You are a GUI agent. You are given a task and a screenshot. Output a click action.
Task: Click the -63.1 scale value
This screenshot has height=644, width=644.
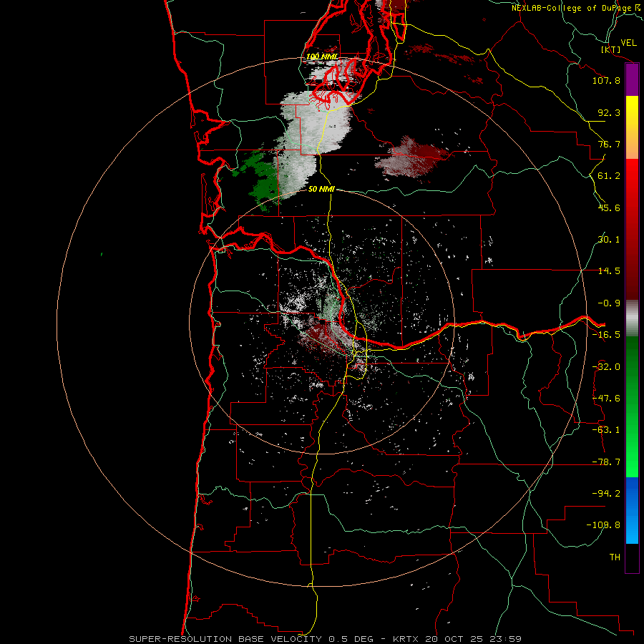point(606,430)
